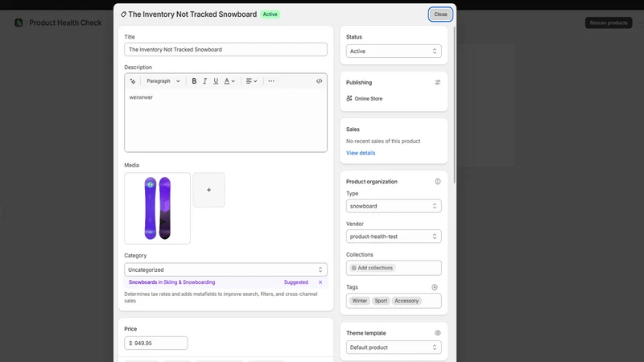Open the Status dropdown
This screenshot has width=644, height=362.
click(x=394, y=51)
